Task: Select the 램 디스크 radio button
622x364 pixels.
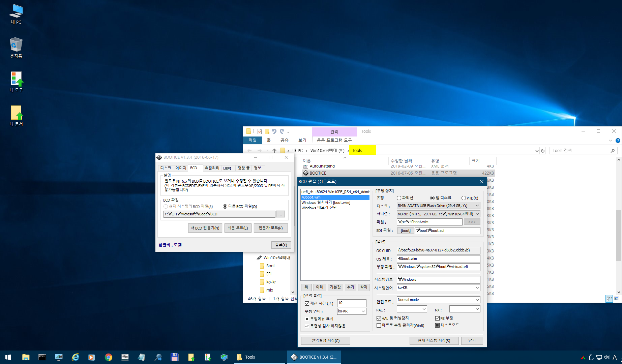Action: point(432,198)
